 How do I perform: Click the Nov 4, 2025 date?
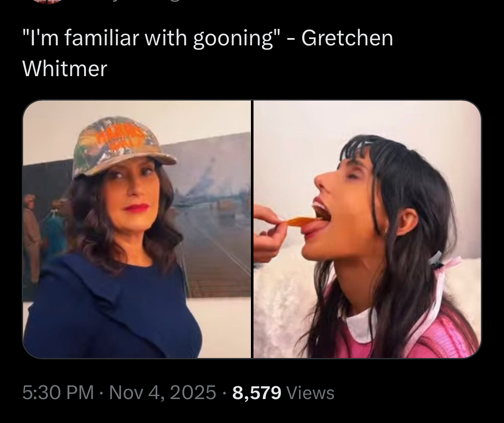[162, 393]
